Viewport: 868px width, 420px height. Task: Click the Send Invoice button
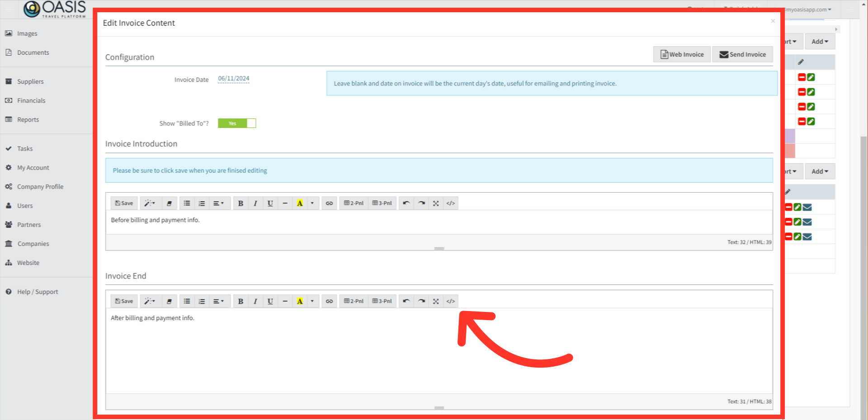click(742, 54)
